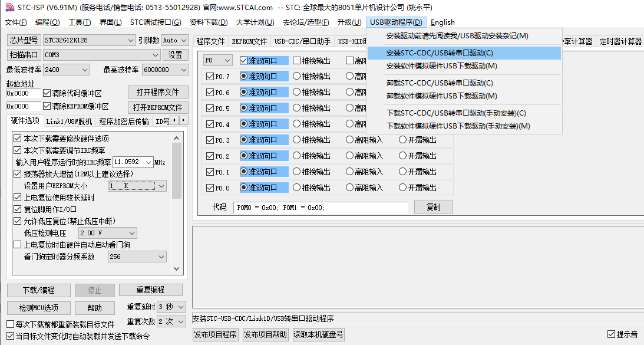Select 准双向口 radio for P0.0
644x345 pixels.
pos(243,188)
